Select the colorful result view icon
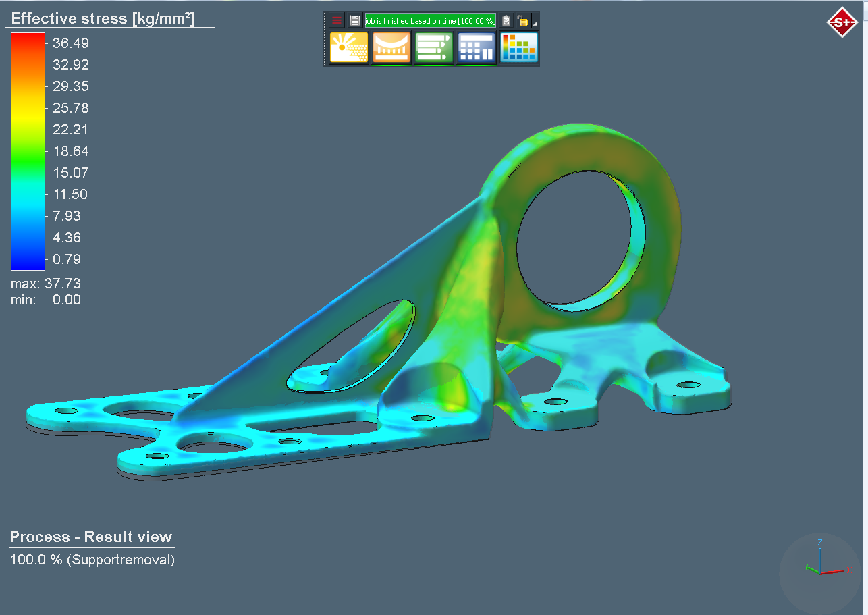868x615 pixels. 519,48
